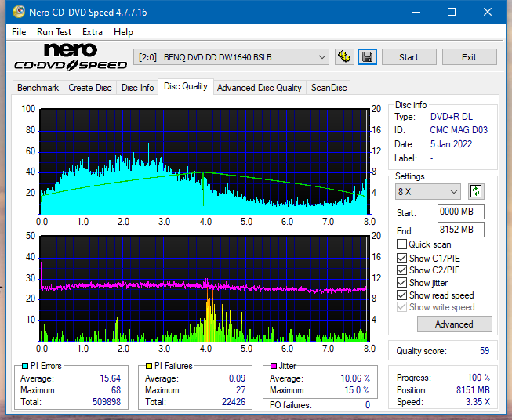The height and width of the screenshot is (420, 512).
Task: Open the BENQ drive selection dropdown
Action: click(231, 57)
